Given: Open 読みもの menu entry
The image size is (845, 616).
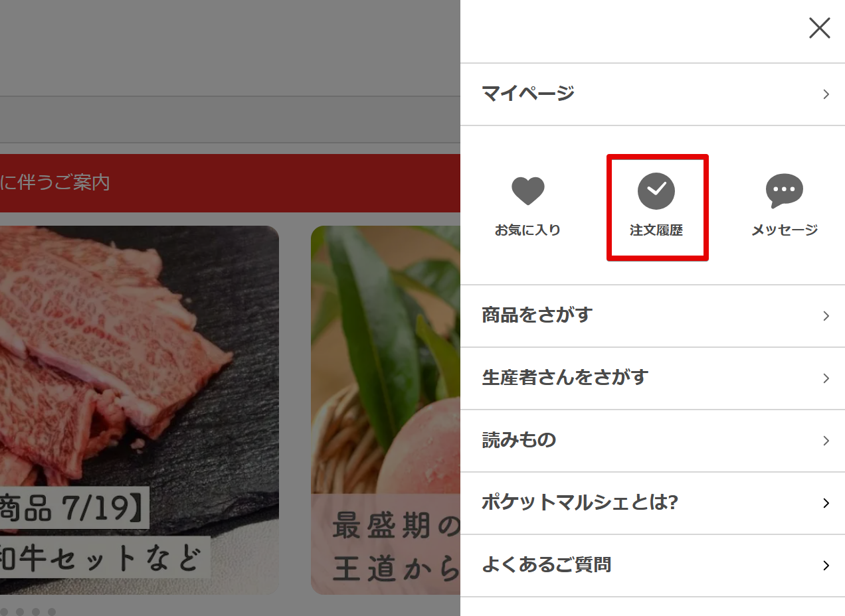Looking at the screenshot, I should pos(652,441).
